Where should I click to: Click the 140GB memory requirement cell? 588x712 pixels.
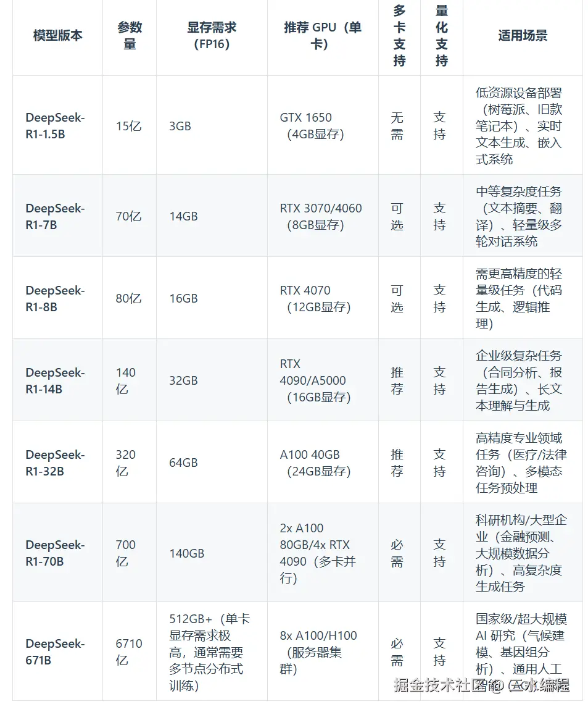tap(186, 553)
